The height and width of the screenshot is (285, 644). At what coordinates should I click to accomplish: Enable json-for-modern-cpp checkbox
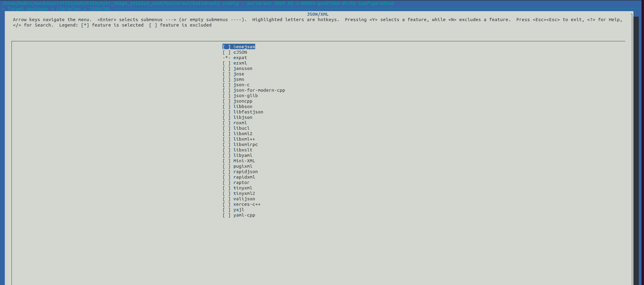[x=226, y=90]
